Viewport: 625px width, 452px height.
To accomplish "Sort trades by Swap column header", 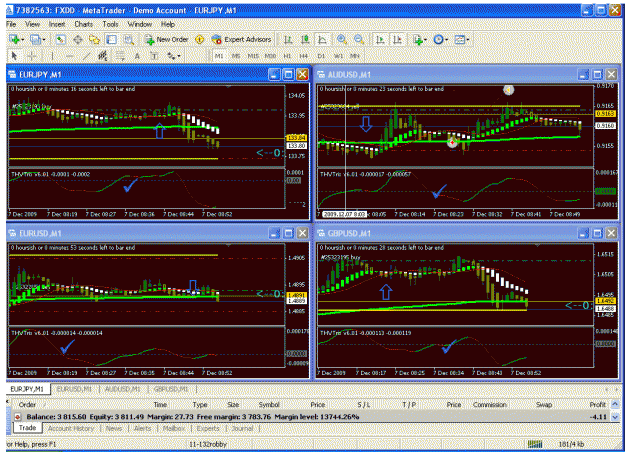I will point(544,405).
